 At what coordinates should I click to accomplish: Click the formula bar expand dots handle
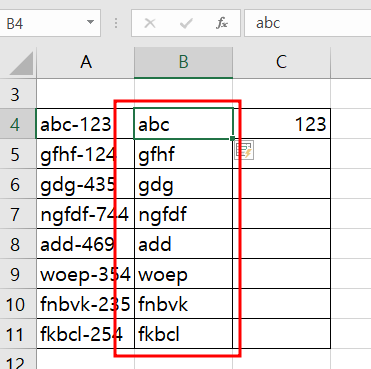click(x=116, y=23)
